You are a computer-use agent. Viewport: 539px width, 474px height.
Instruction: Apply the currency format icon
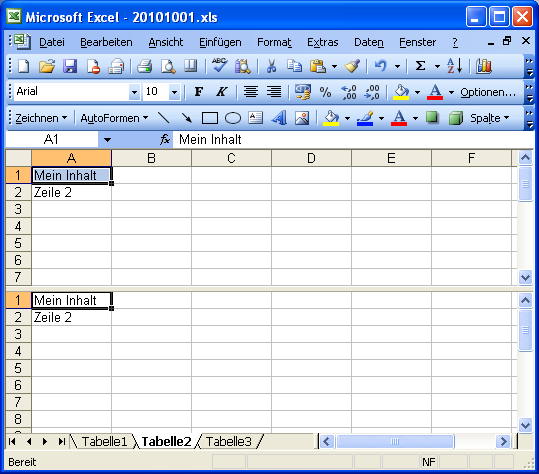[302, 92]
